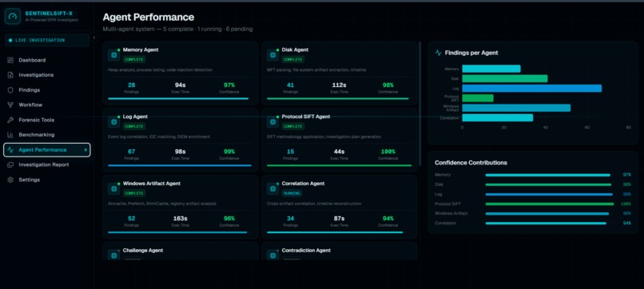Select Agent Performance menu item
Viewport: 644px width, 289px height.
coord(47,150)
